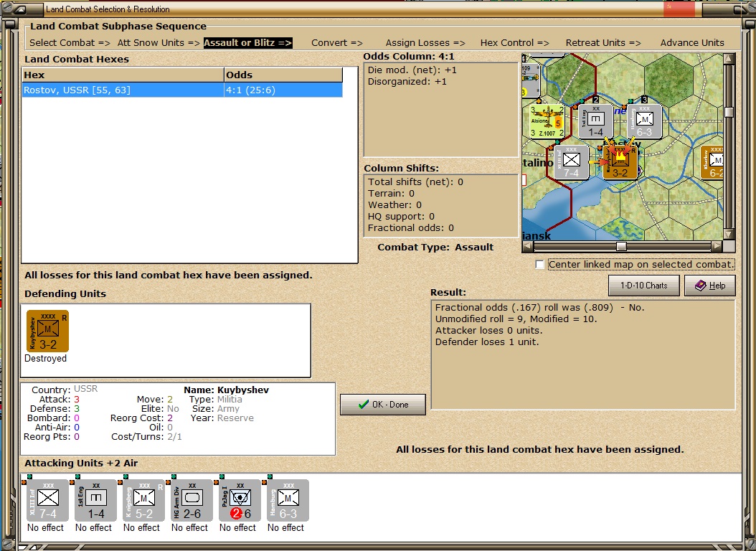
Task: Click the Retreat Units subphase label
Action: (603, 42)
